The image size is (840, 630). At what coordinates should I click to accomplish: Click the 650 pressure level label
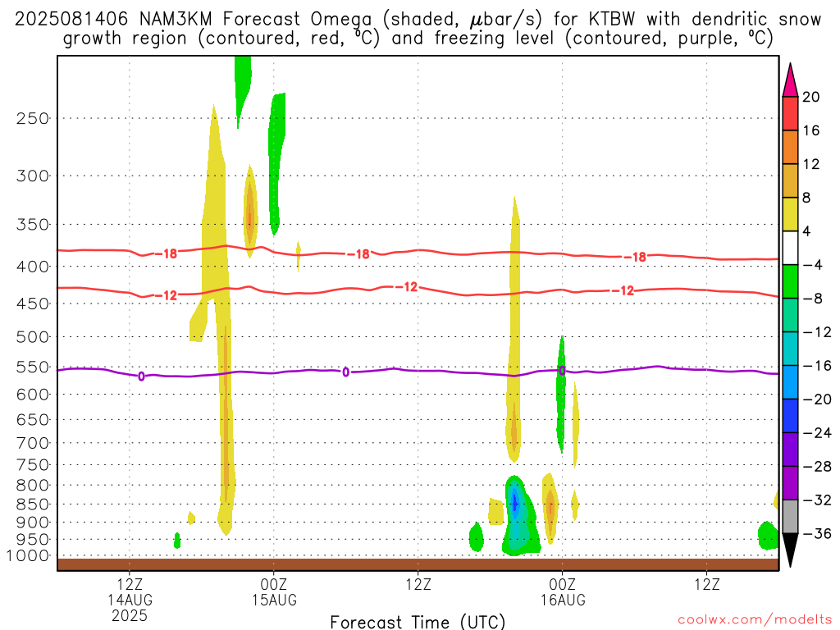pos(33,419)
